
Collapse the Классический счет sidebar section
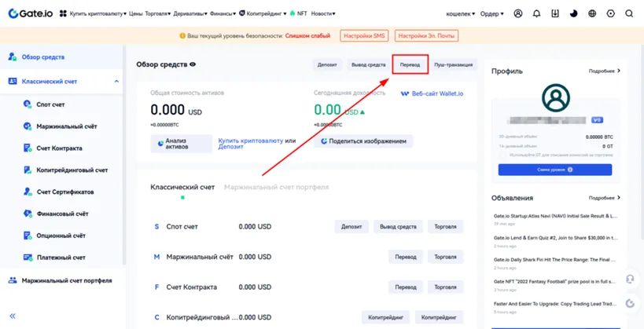coord(116,82)
